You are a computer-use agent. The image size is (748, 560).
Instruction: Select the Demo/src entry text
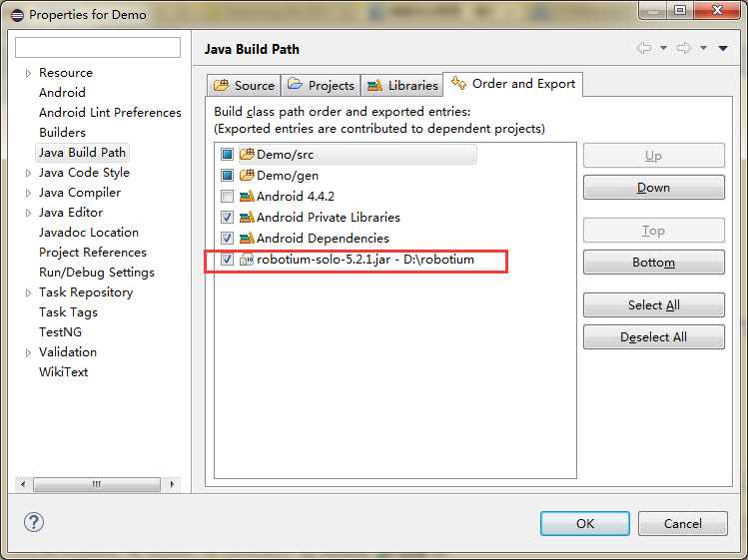click(x=285, y=155)
